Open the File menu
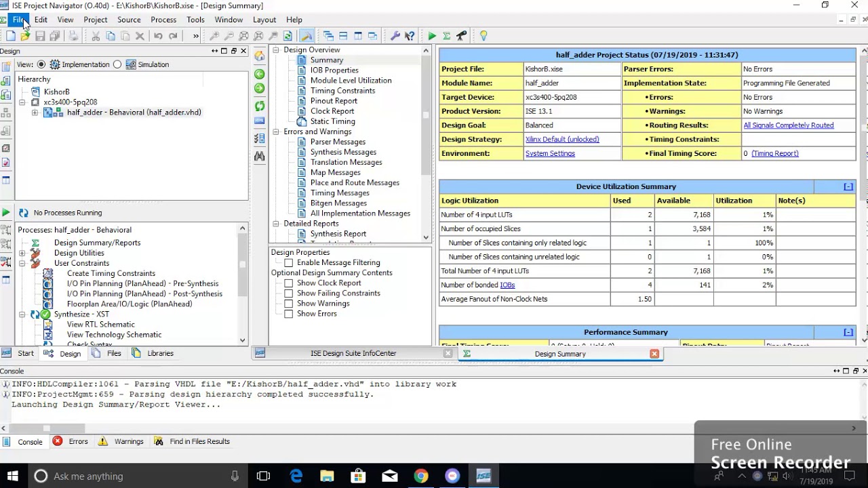The height and width of the screenshot is (488, 868). [x=18, y=20]
